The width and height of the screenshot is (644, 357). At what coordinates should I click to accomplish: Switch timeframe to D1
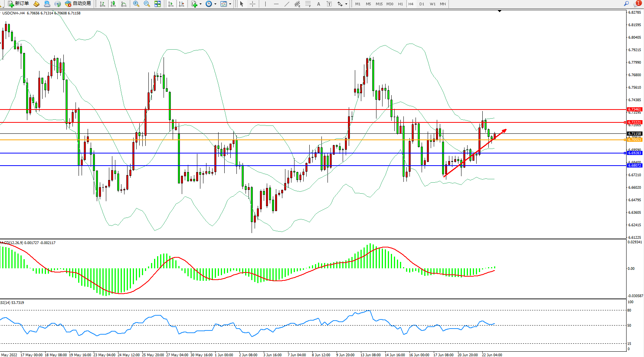[x=422, y=4]
